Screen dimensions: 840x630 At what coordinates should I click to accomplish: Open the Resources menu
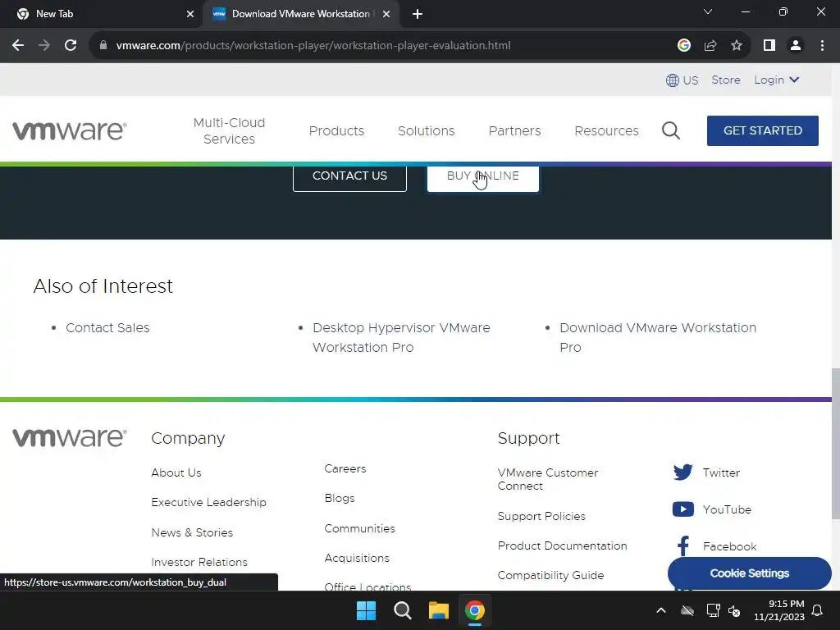606,130
